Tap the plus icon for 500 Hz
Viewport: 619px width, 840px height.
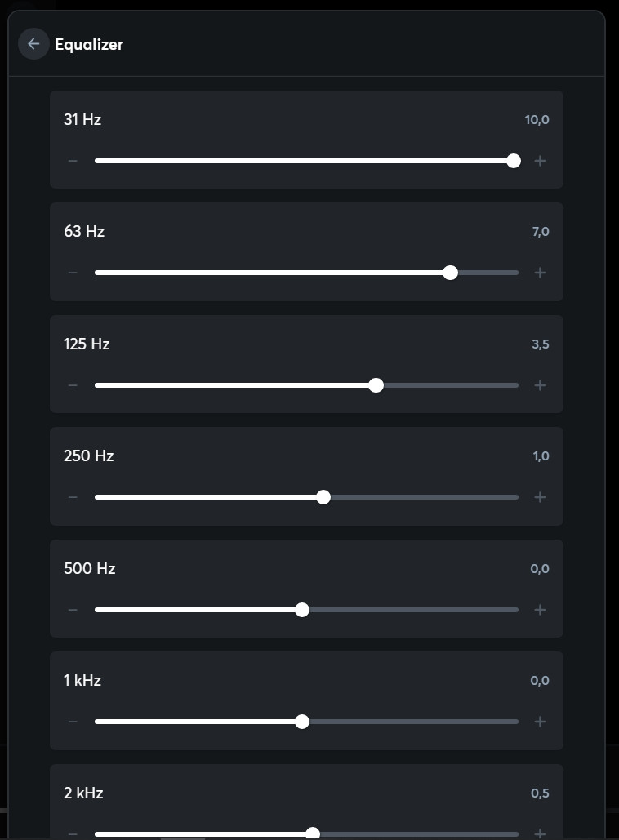[540, 610]
